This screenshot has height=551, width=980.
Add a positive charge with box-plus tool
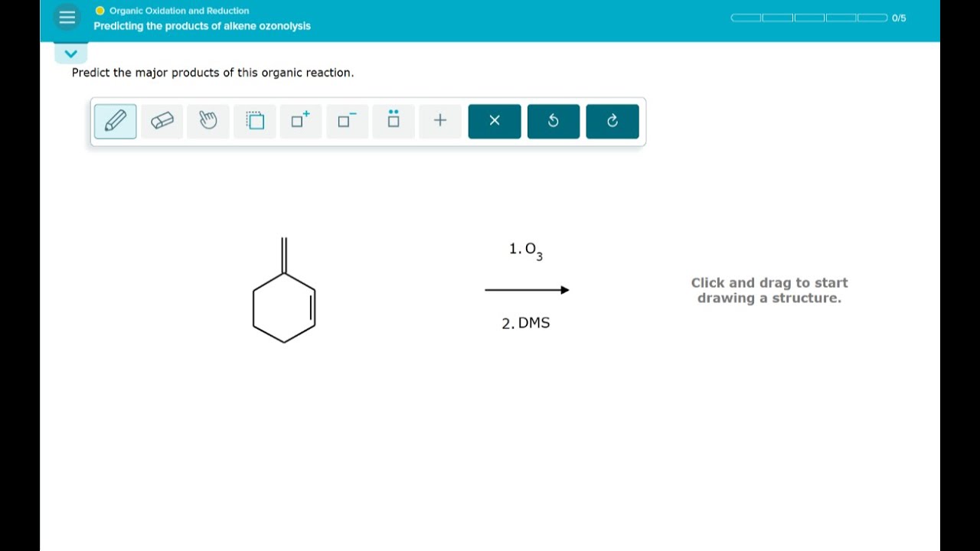(x=301, y=121)
